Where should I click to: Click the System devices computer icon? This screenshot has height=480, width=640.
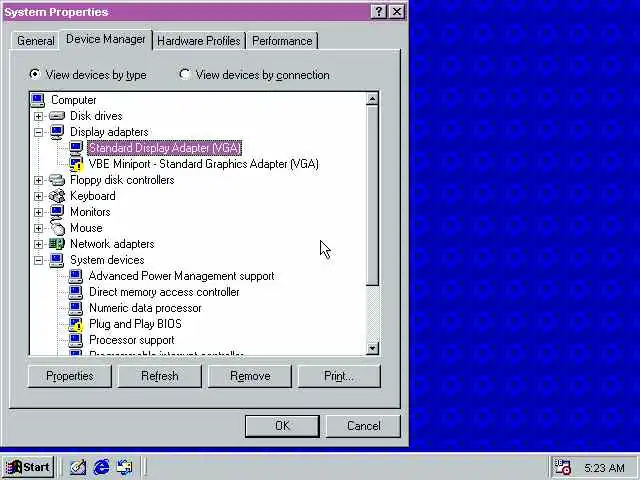[57, 260]
